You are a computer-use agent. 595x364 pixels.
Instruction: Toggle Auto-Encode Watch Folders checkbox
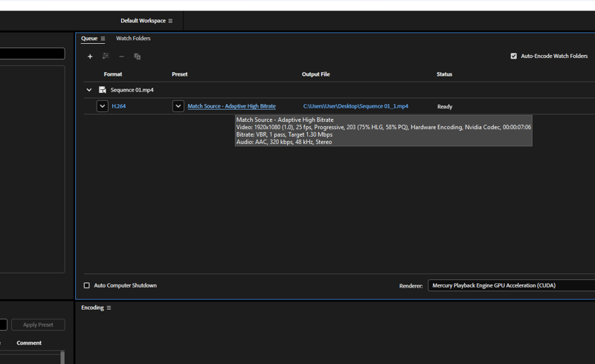(x=514, y=56)
